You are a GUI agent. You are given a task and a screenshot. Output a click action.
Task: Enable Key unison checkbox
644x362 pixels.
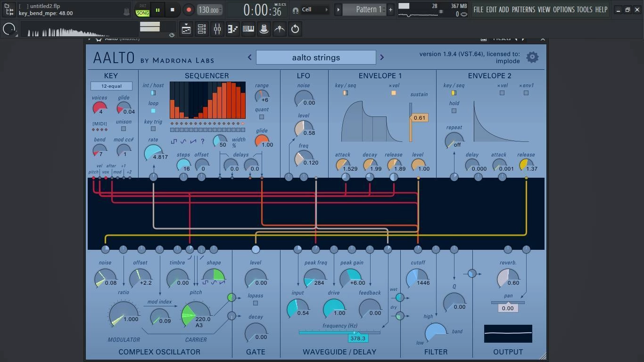click(124, 129)
